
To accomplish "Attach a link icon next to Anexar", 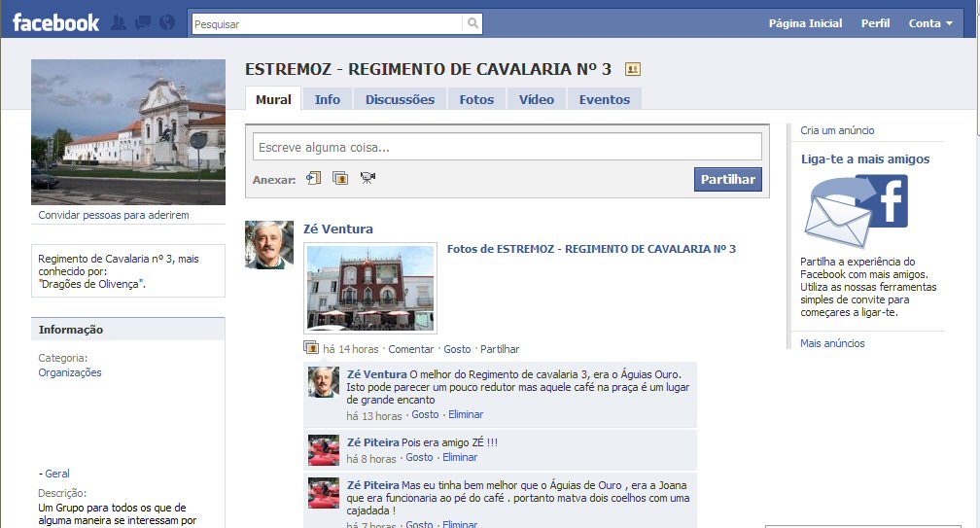I will click(313, 178).
